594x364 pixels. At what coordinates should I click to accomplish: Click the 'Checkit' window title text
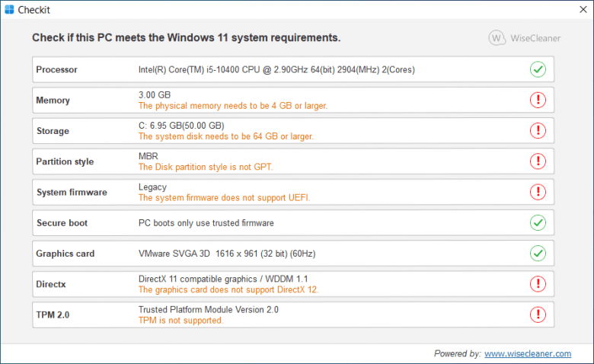point(34,10)
